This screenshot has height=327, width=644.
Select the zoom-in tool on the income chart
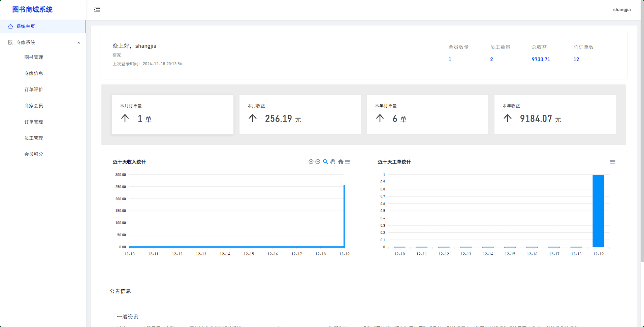[x=311, y=161]
